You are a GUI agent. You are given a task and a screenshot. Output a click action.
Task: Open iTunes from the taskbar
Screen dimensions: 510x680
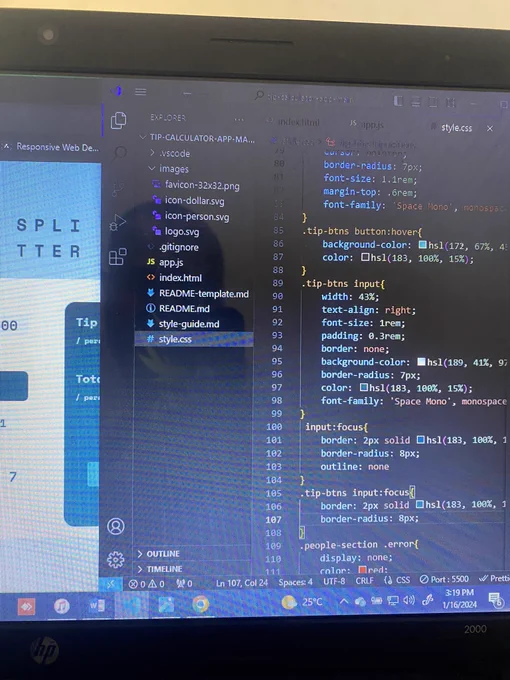62,606
